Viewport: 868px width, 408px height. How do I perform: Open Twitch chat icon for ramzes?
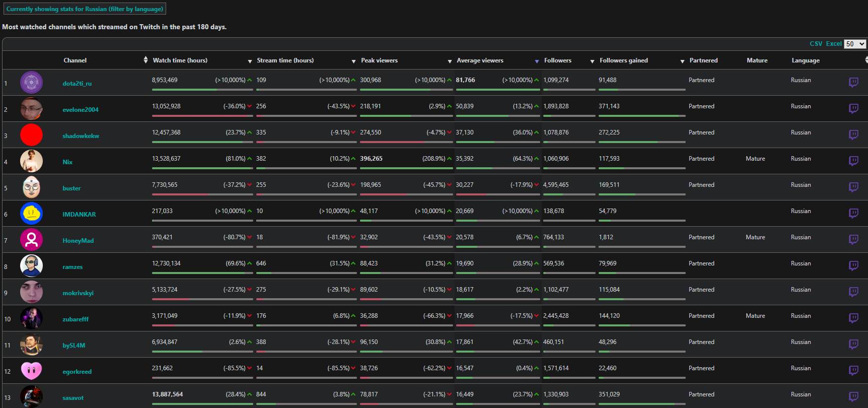click(853, 265)
